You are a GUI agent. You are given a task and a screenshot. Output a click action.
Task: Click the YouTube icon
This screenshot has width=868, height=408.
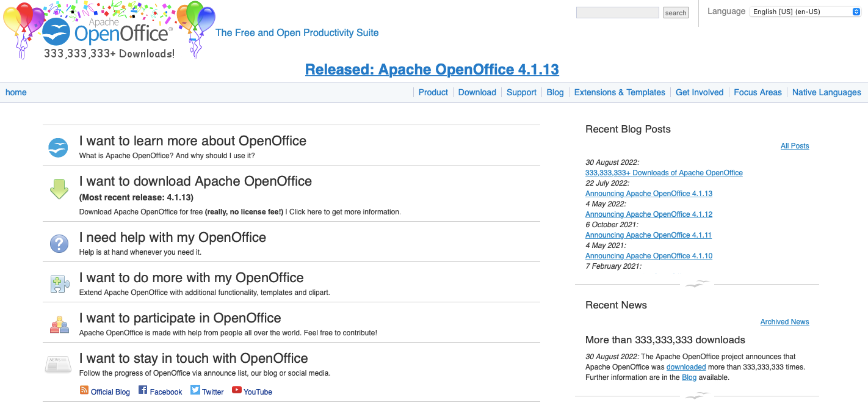(237, 390)
